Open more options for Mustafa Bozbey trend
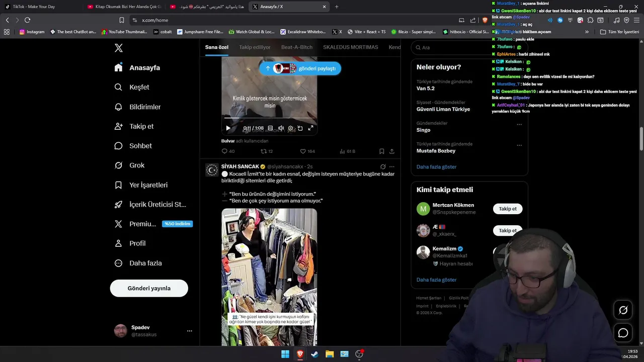This screenshot has height=362, width=644. coord(519,145)
